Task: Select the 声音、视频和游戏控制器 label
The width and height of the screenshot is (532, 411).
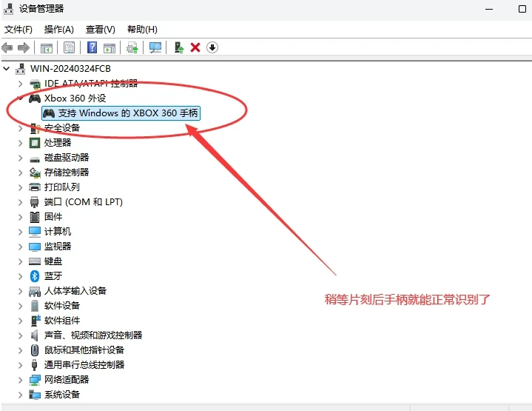Action: point(93,335)
